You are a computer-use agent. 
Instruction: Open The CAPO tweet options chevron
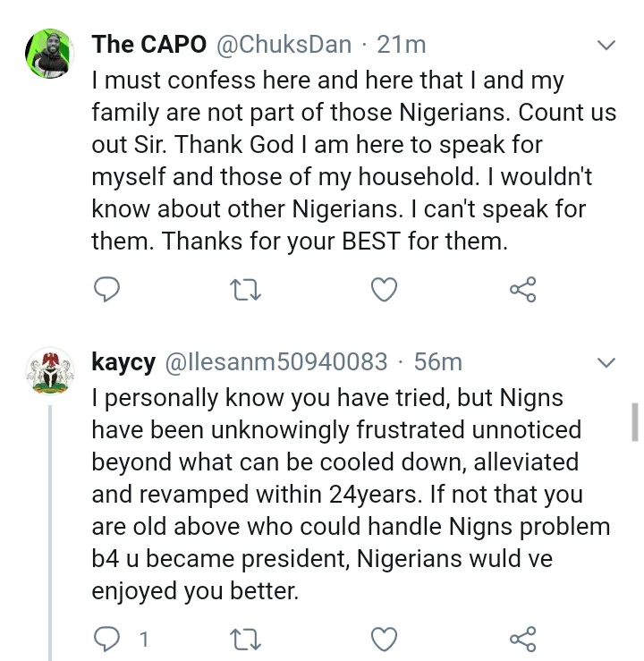tap(606, 45)
